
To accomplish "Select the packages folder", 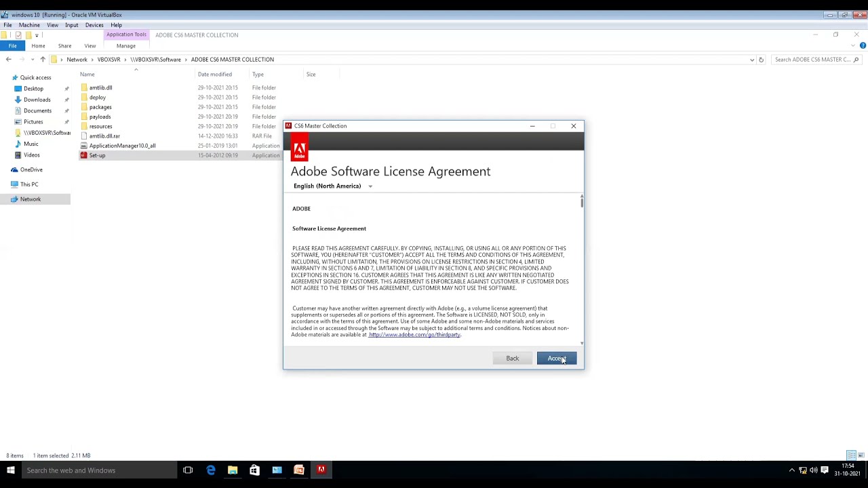I will tap(100, 107).
